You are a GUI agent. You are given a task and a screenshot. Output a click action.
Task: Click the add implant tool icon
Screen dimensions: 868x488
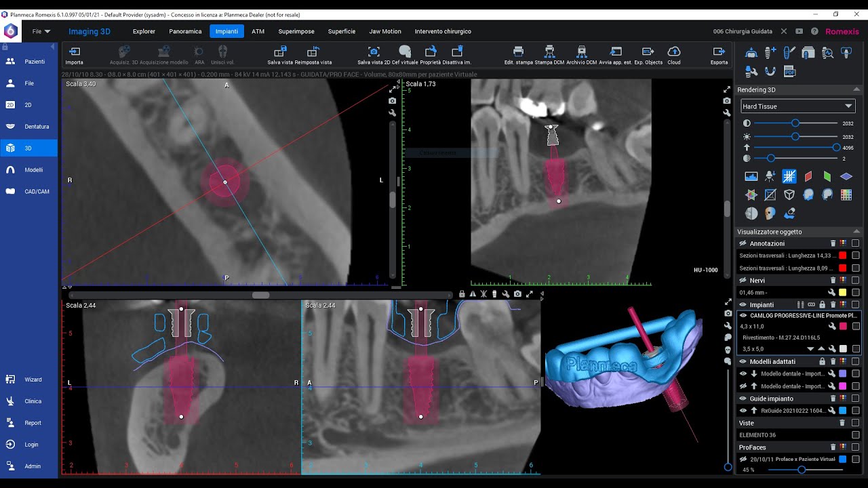[x=770, y=52]
